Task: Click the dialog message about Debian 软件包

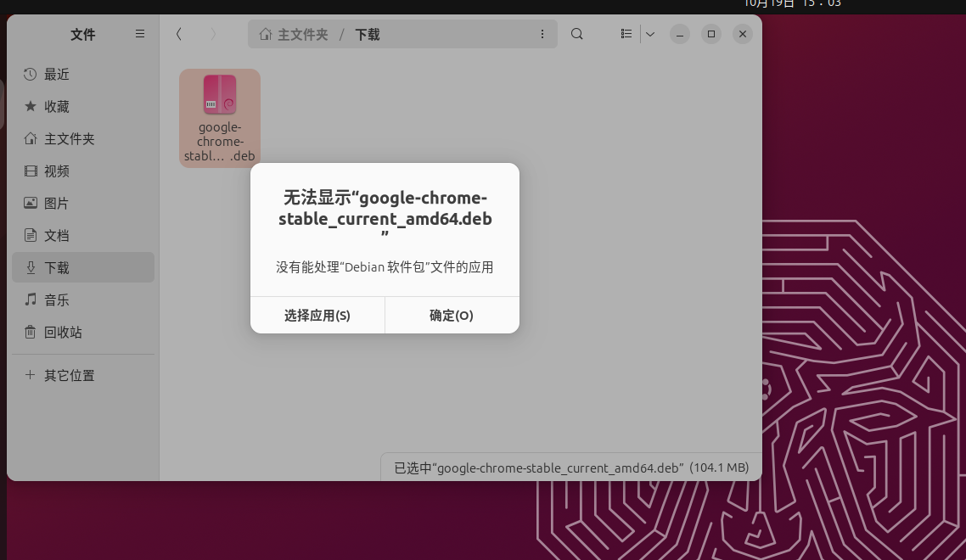Action: (385, 267)
